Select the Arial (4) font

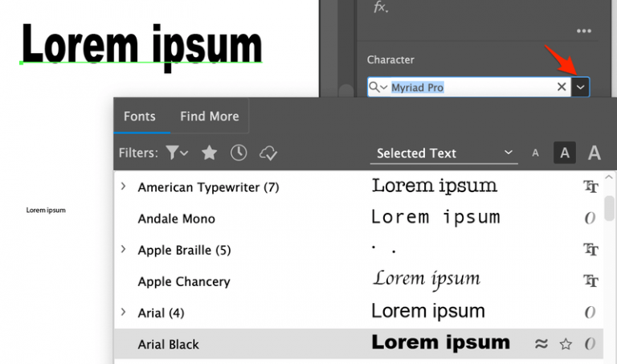(161, 313)
